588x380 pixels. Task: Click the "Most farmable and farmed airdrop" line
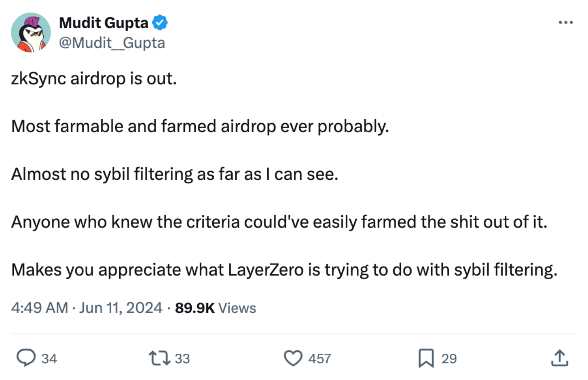coord(200,127)
